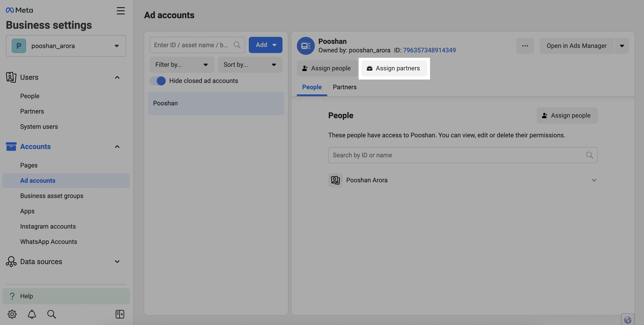Toggle Hide closed ad accounts switch
Screen dimensions: 644x325
[157, 81]
